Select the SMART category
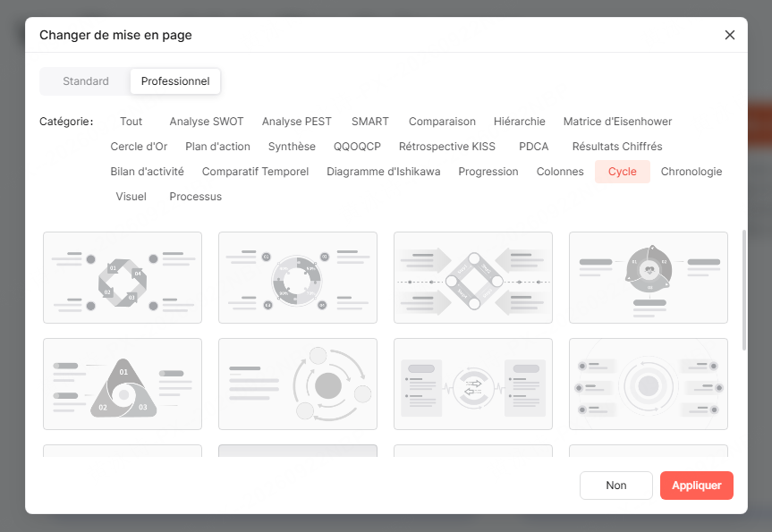The image size is (772, 532). (x=369, y=122)
